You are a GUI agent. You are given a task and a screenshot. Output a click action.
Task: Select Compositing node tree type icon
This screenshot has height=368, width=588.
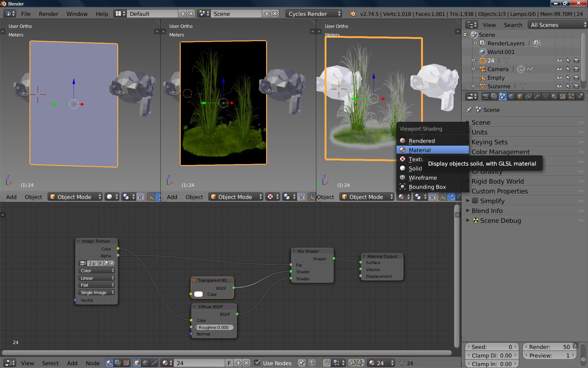click(x=118, y=363)
